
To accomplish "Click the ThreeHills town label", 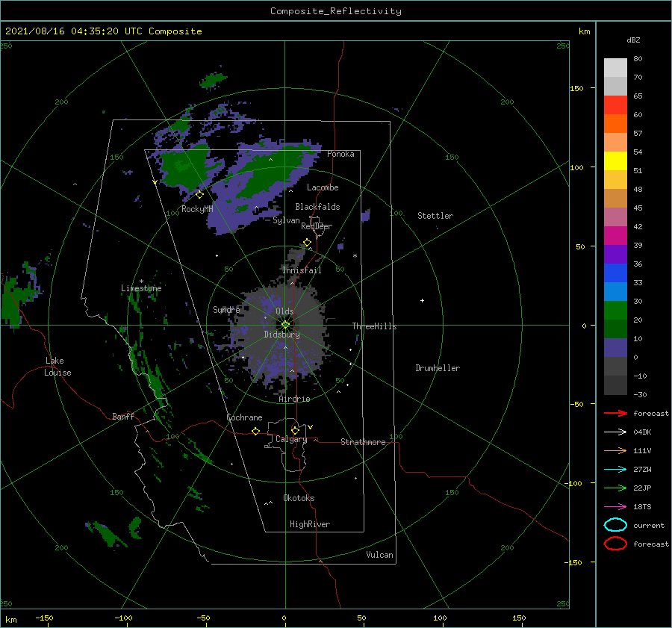I will coord(375,326).
